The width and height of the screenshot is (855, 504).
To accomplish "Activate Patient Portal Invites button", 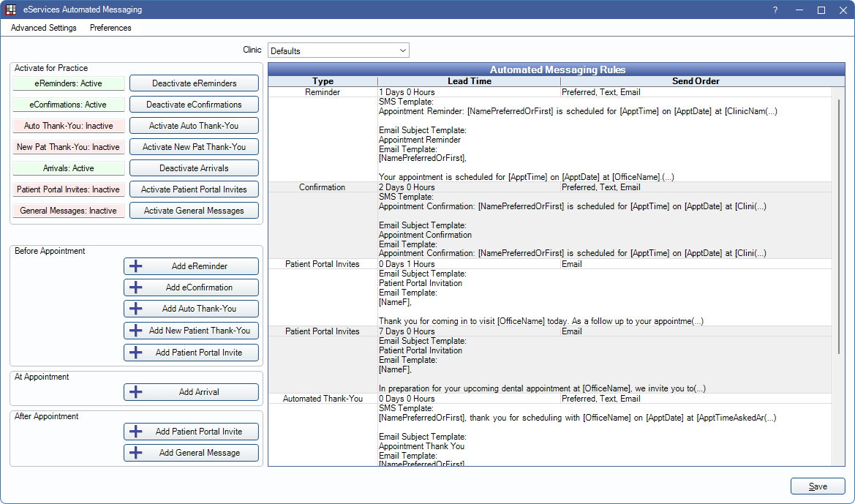I will tap(194, 189).
